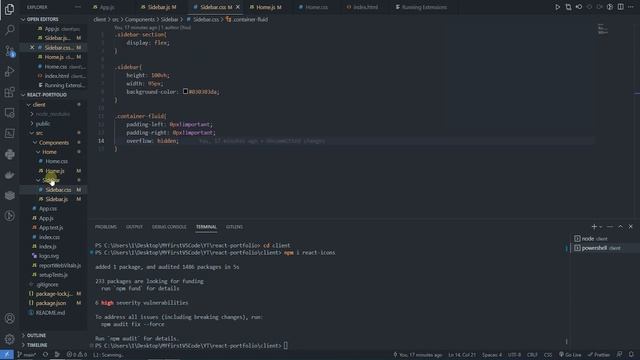Click errors and warnings count in status bar

(77, 355)
